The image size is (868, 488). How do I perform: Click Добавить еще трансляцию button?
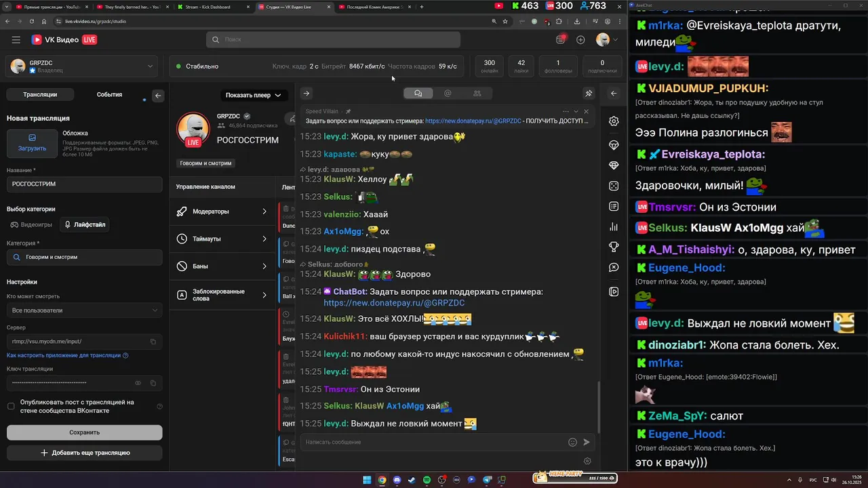coord(85,453)
